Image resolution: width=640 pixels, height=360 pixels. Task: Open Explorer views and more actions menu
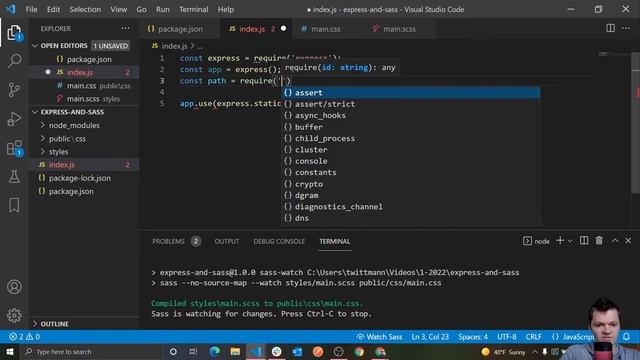[125, 29]
